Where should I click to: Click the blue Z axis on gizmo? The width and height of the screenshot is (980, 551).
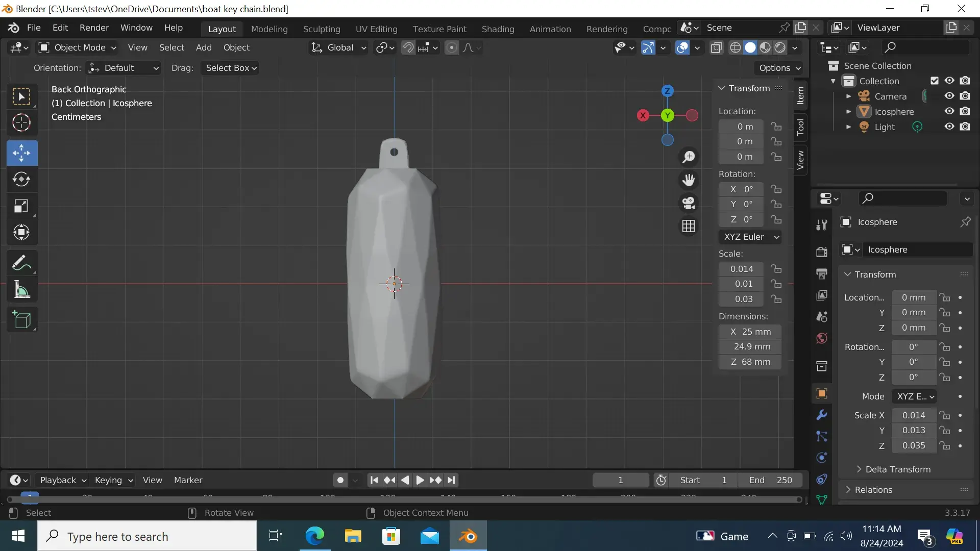click(x=667, y=91)
